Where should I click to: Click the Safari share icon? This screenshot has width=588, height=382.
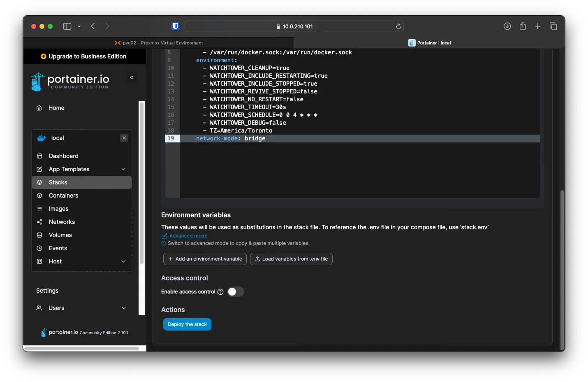click(523, 26)
